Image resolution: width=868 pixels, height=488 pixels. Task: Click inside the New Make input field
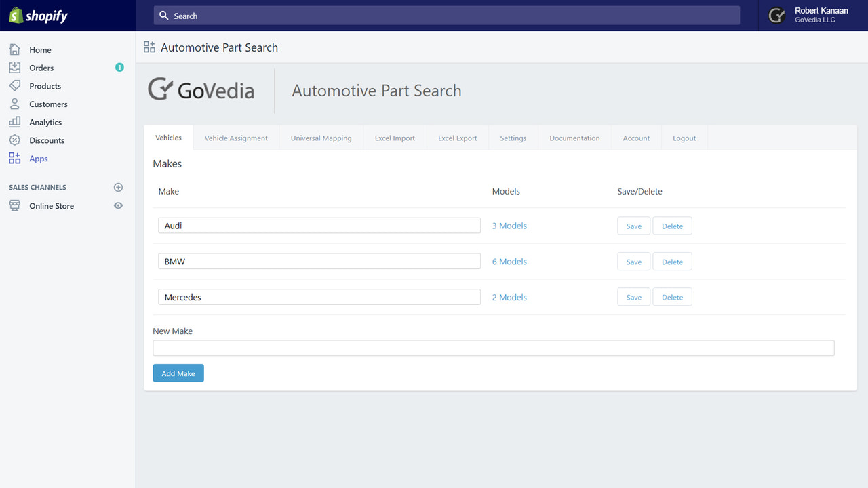(x=493, y=347)
